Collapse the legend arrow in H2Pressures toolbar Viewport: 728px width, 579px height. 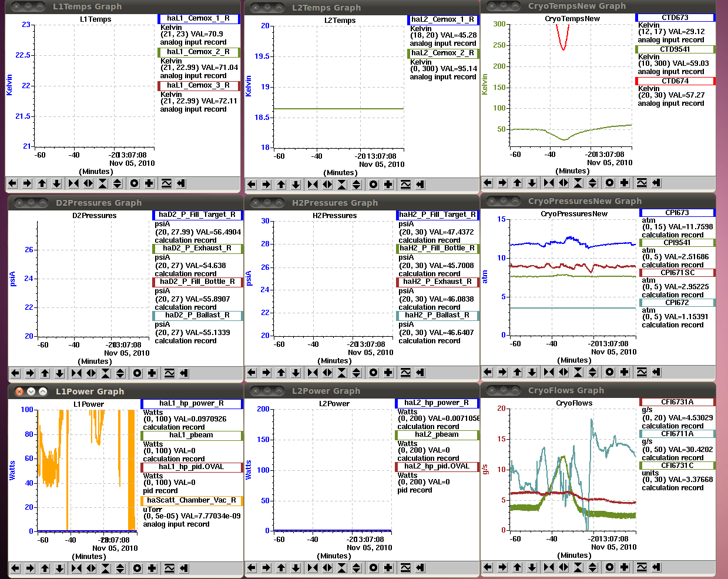(420, 373)
